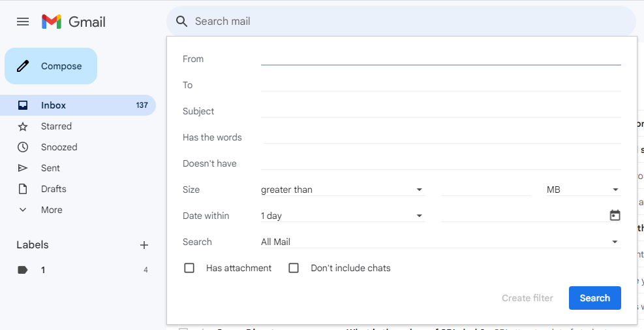Open the Date within '1 day' dropdown
This screenshot has width=644, height=330.
pos(343,216)
